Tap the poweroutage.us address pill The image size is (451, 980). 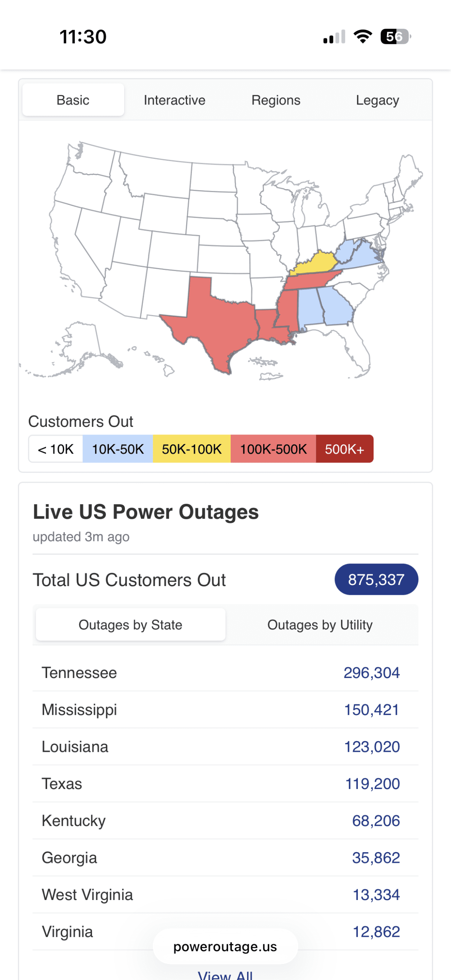[225, 947]
